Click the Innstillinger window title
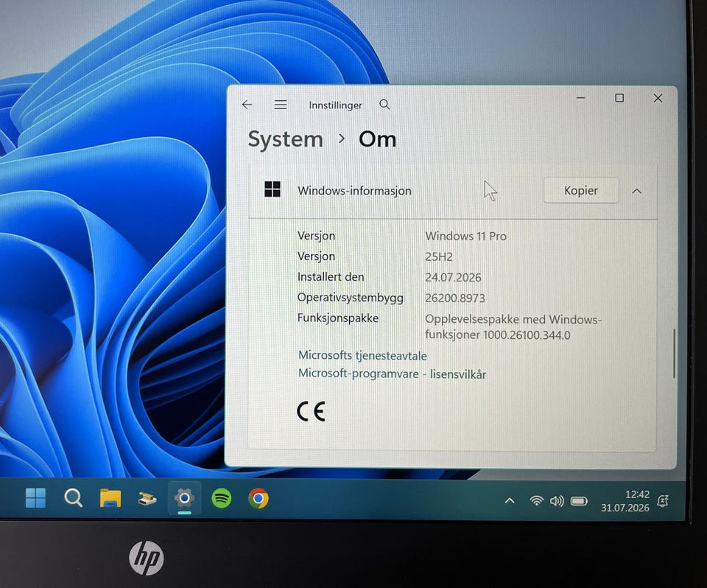 [336, 105]
